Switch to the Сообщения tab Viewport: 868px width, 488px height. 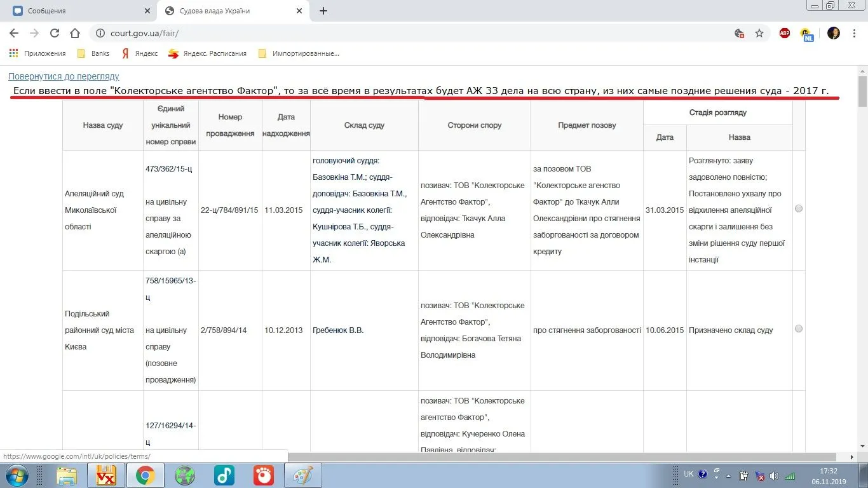coord(76,11)
